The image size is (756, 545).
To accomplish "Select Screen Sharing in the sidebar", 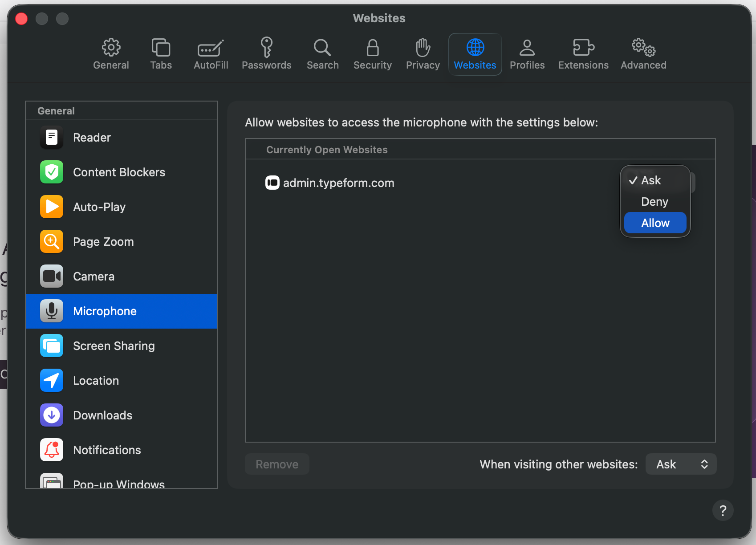I will tap(122, 346).
